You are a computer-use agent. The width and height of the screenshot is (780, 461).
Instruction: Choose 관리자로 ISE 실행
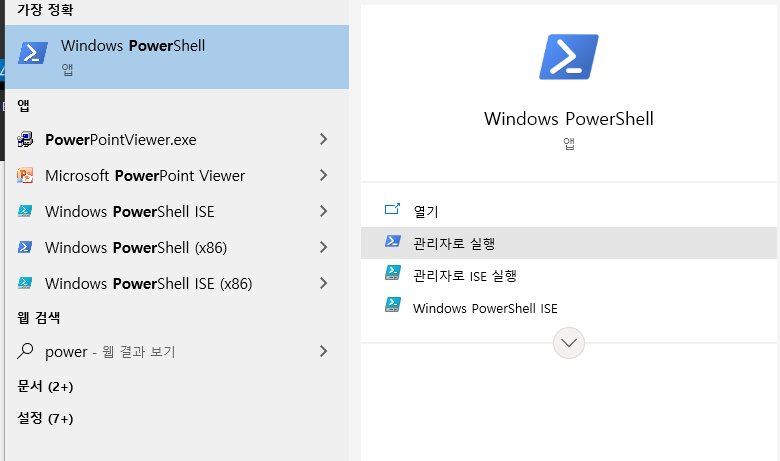pyautogui.click(x=569, y=275)
